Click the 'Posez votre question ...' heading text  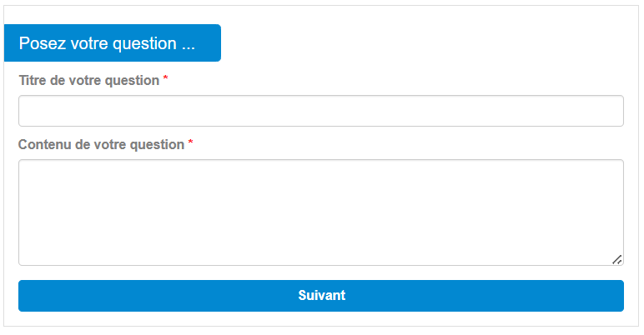pyautogui.click(x=107, y=43)
